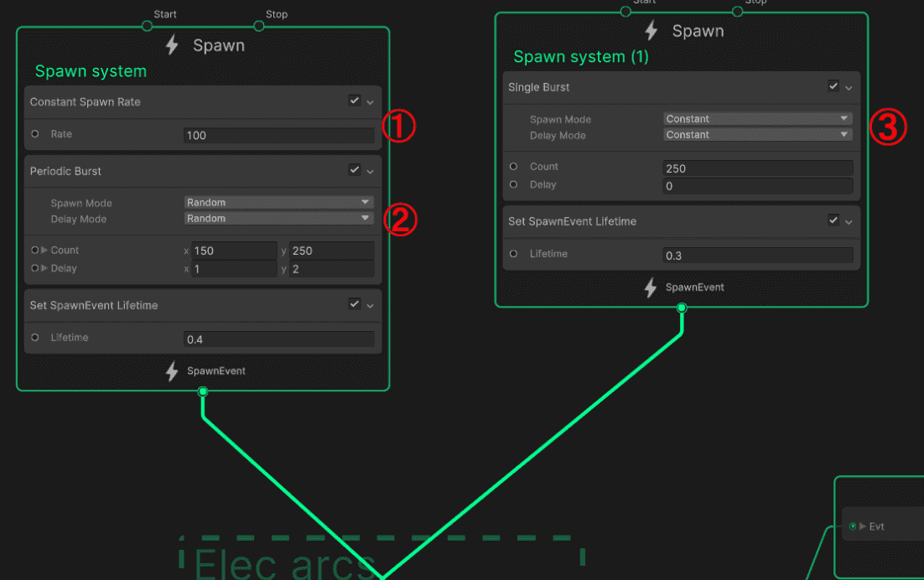This screenshot has height=580, width=924.
Task: Uncheck the Single Burst block checkbox
Action: coord(833,86)
